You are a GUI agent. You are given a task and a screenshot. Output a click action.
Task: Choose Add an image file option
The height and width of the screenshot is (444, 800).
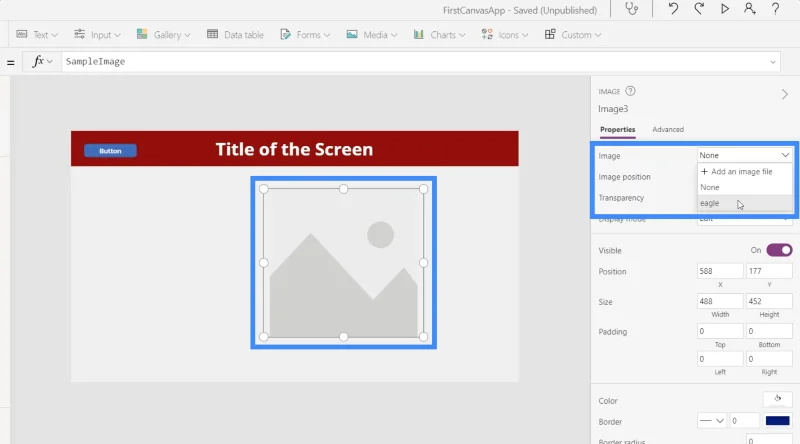[744, 171]
